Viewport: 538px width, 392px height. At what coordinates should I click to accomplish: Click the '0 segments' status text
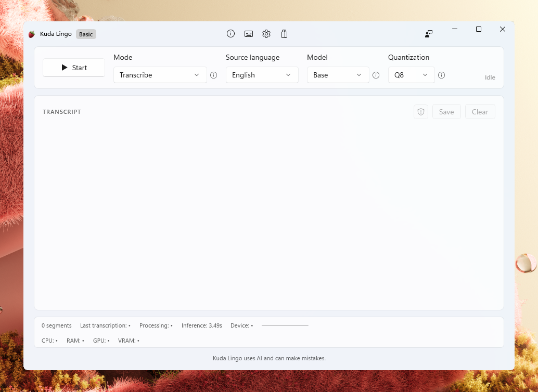pos(57,325)
